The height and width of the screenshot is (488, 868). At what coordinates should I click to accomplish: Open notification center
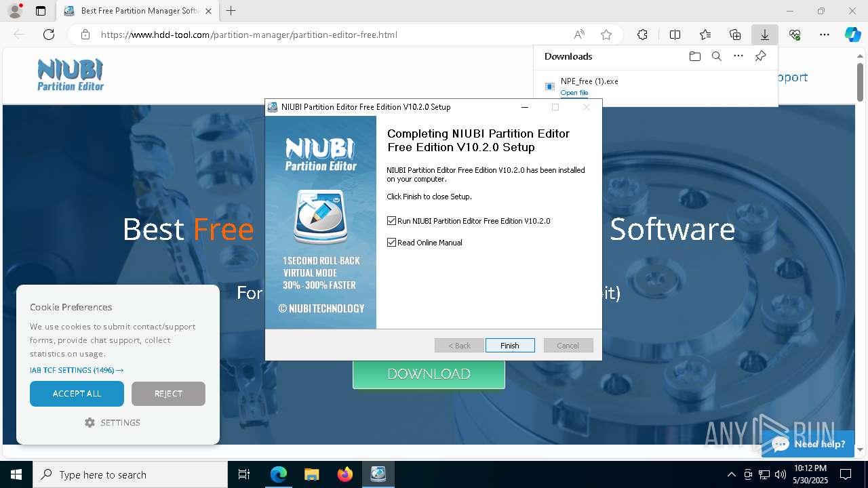846,474
